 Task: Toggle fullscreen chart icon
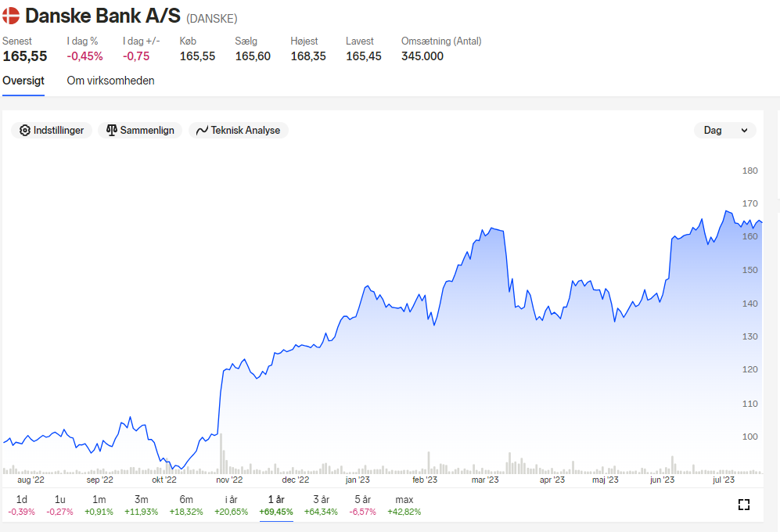coord(744,505)
